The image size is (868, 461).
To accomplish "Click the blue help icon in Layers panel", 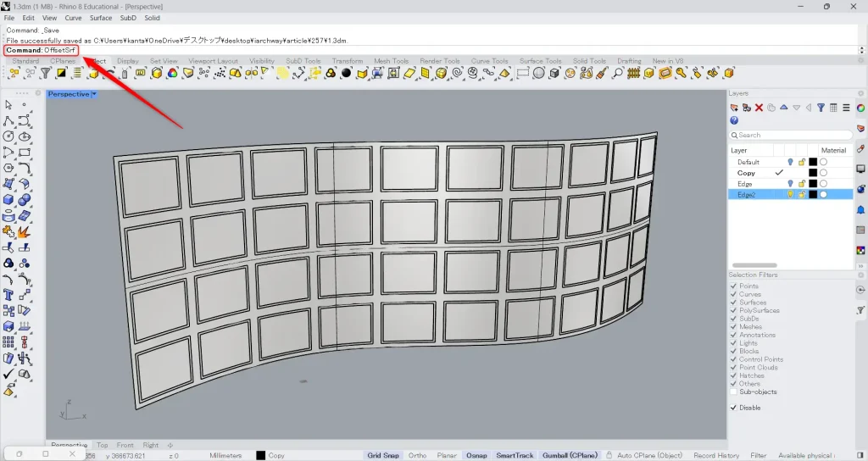I will point(734,120).
